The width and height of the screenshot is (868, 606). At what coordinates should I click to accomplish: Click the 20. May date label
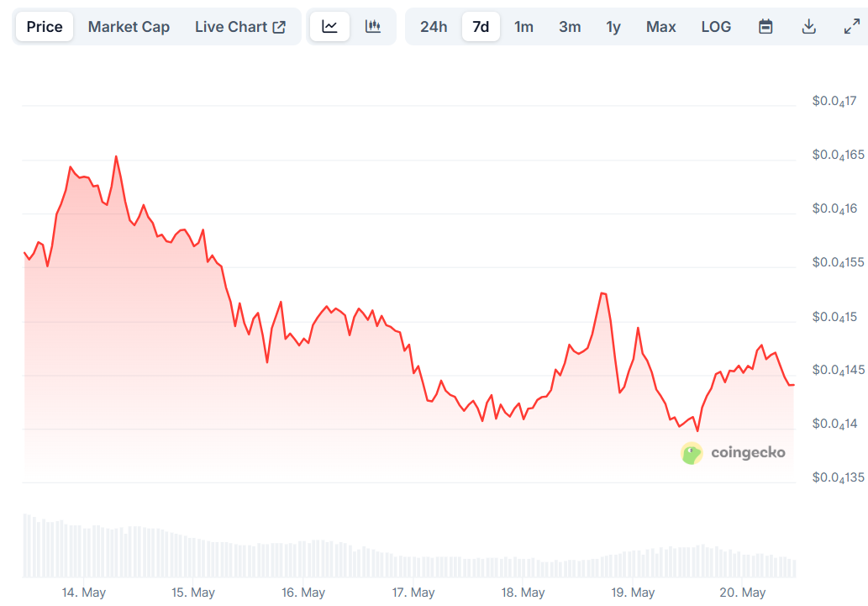tap(742, 593)
